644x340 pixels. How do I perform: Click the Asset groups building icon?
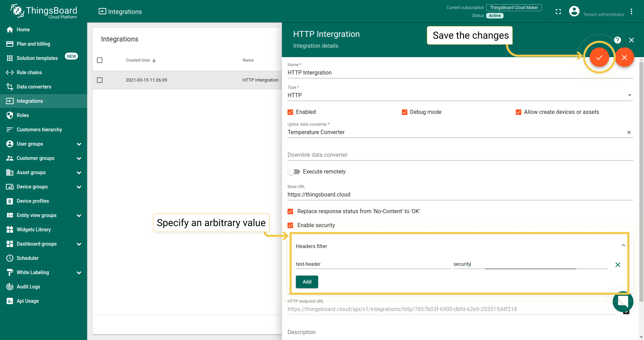pyautogui.click(x=10, y=172)
